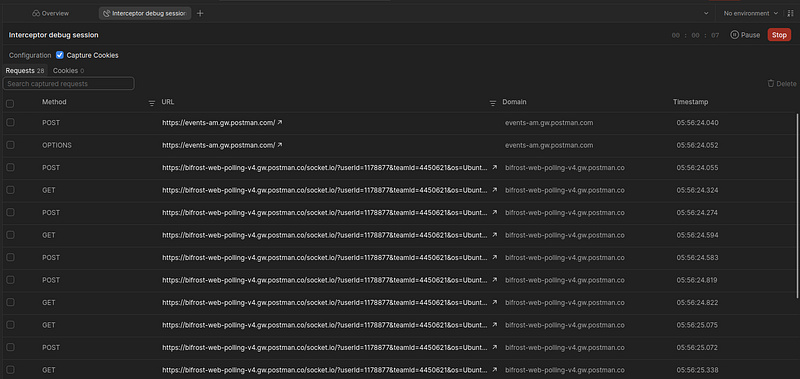
Task: Open the OPTIONS events-am.gw.postman.com URL
Action: 218,145
